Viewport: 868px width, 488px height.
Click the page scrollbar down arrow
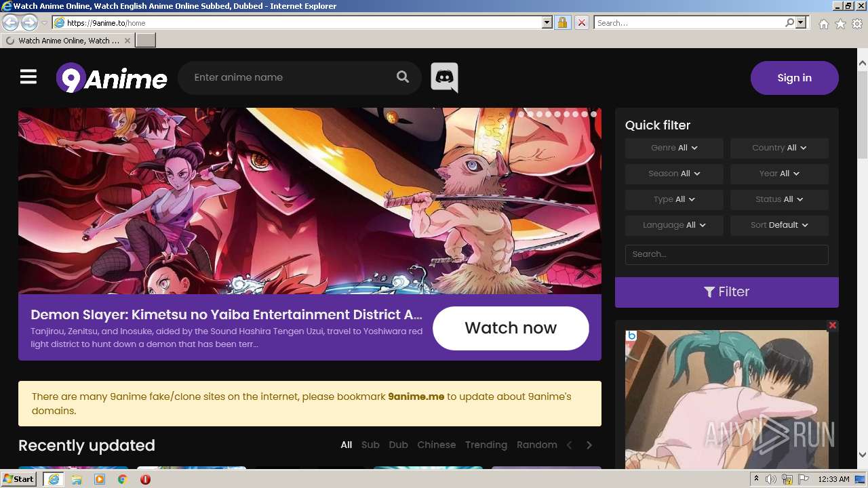[863, 455]
